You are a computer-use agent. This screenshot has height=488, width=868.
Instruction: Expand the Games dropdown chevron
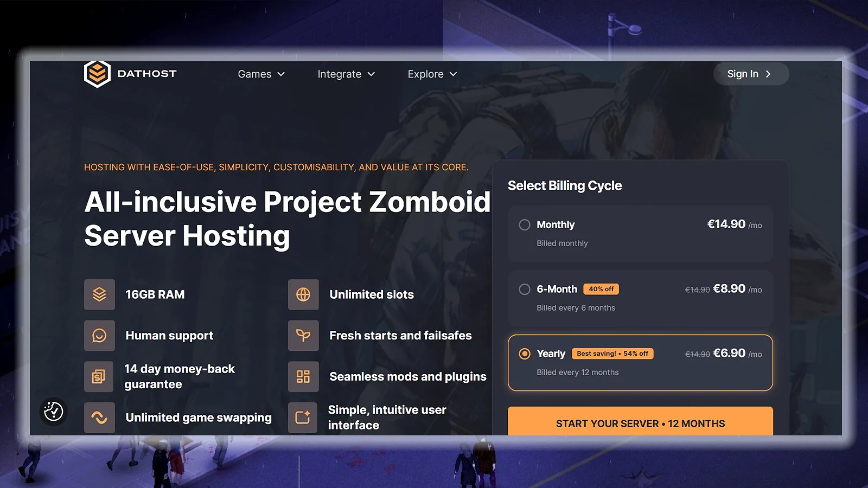(281, 74)
